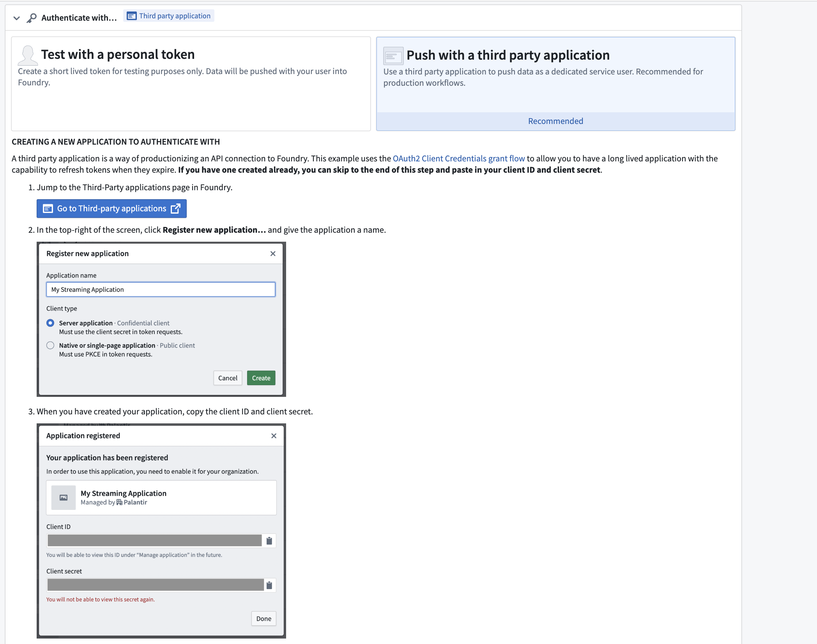Click the Go to Third-party applications button
The width and height of the screenshot is (817, 644).
coord(111,209)
